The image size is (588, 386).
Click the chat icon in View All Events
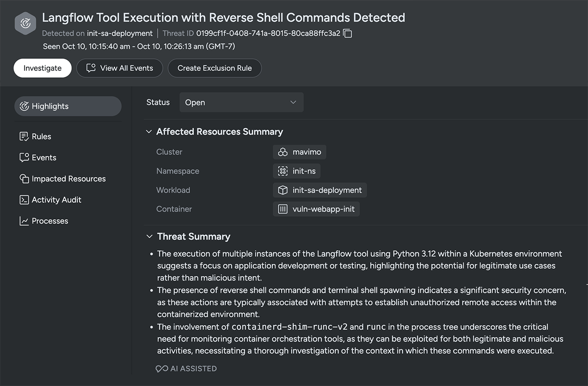point(91,68)
